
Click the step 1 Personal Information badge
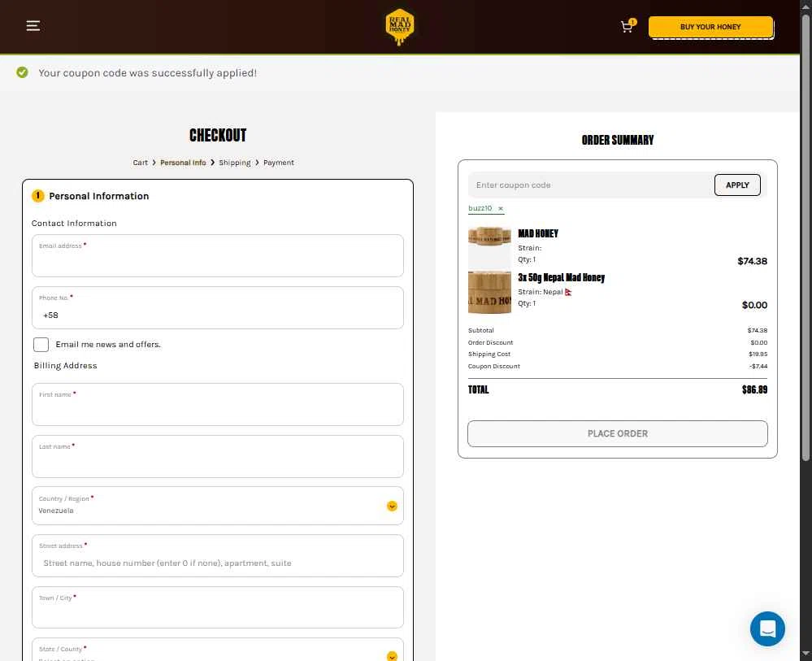38,196
